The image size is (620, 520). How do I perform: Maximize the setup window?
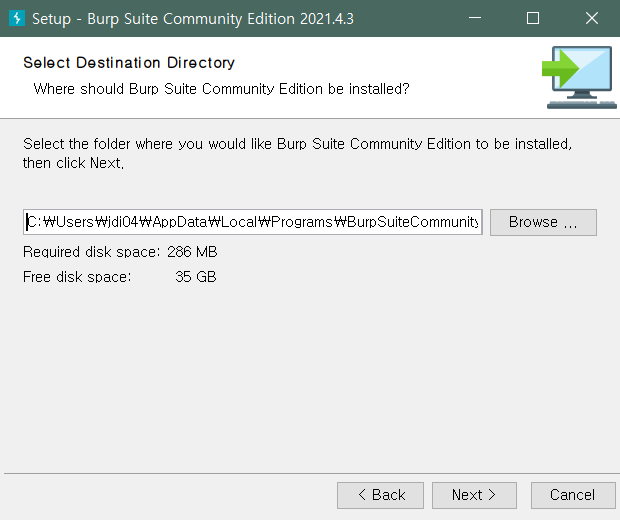(533, 18)
